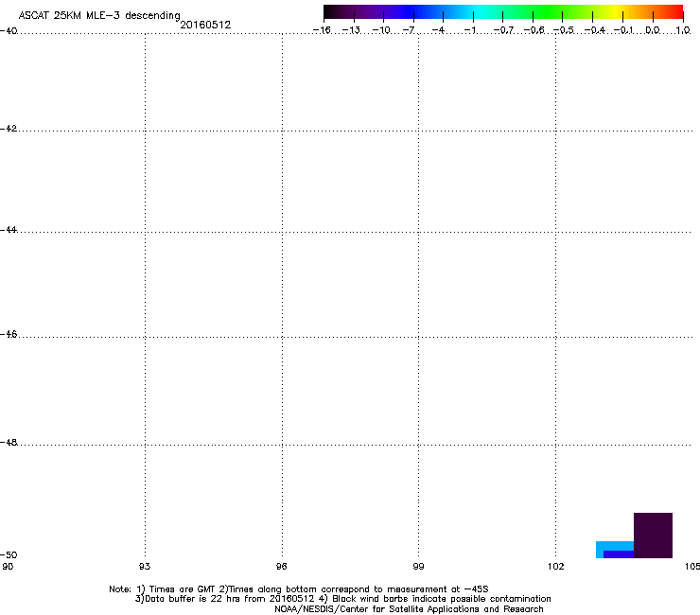Click the colorbar value '0.0'

(x=653, y=30)
